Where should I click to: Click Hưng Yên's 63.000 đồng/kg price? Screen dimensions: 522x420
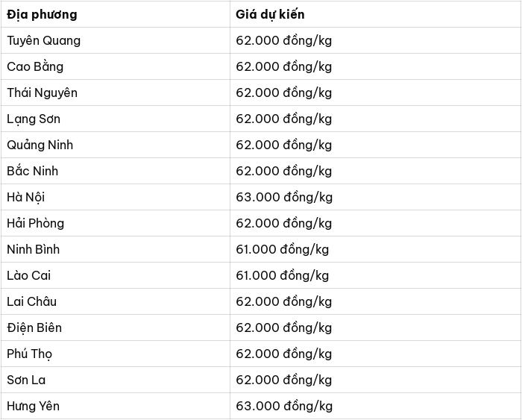tap(284, 406)
